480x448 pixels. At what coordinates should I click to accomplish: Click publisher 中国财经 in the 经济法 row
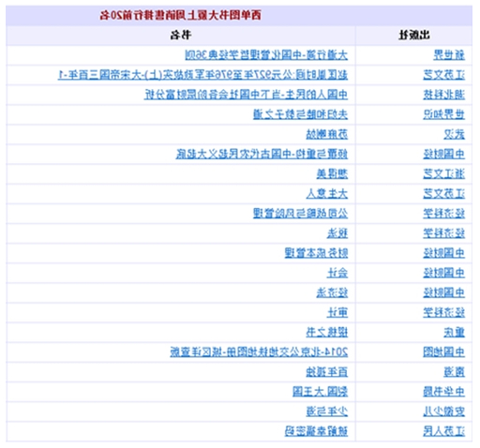[444, 292]
